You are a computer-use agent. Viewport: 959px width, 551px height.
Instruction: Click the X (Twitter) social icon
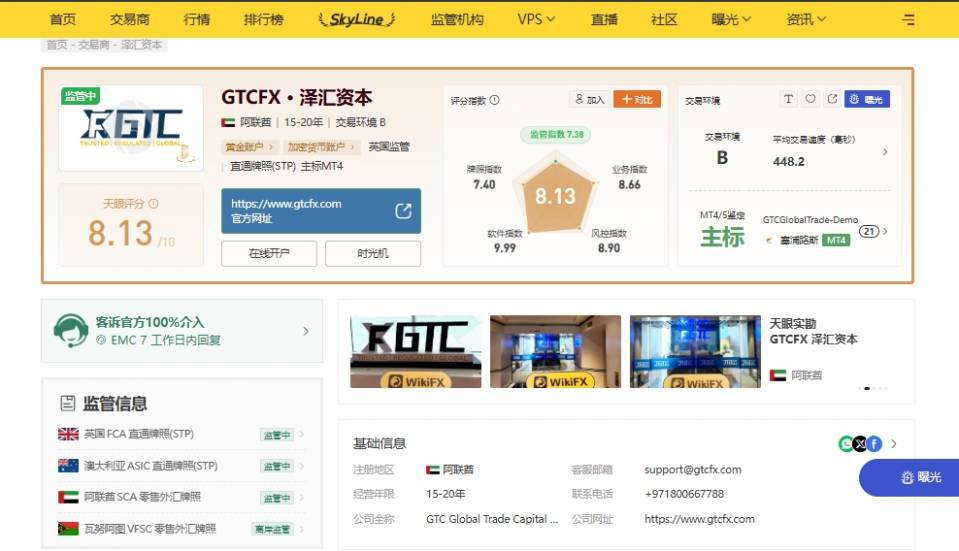[860, 443]
